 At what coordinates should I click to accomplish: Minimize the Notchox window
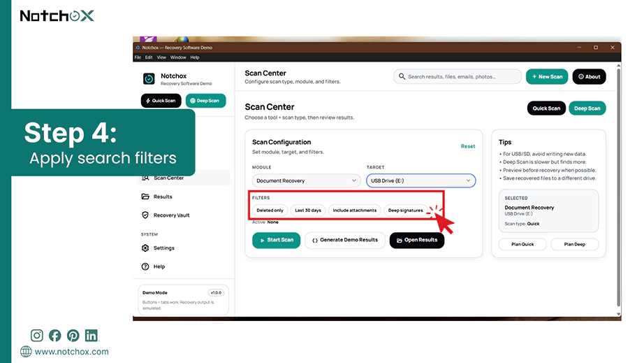(579, 48)
